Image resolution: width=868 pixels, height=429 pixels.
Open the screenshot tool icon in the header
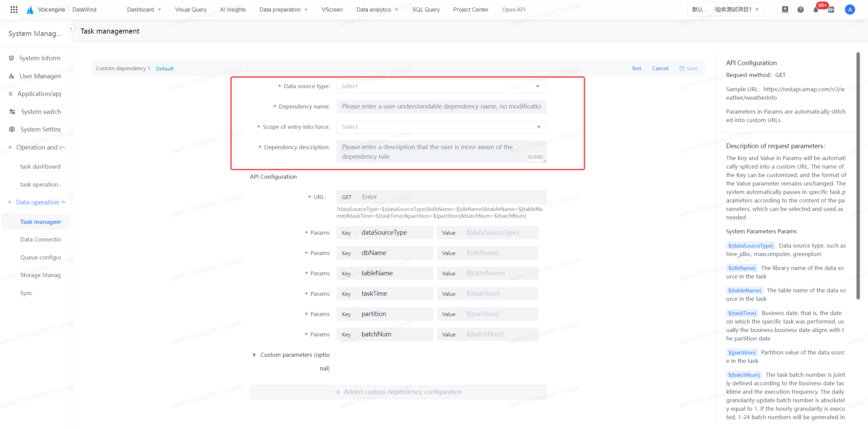pyautogui.click(x=785, y=9)
